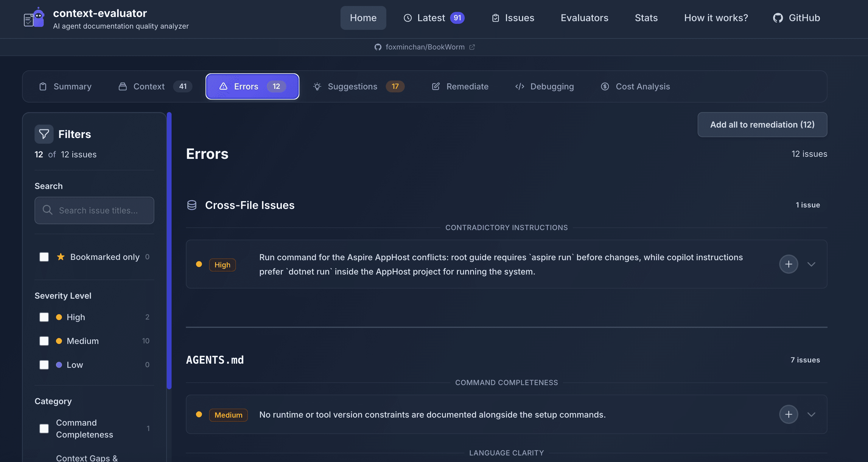Check the Command Completeness category filter
Image resolution: width=868 pixels, height=462 pixels.
point(44,428)
